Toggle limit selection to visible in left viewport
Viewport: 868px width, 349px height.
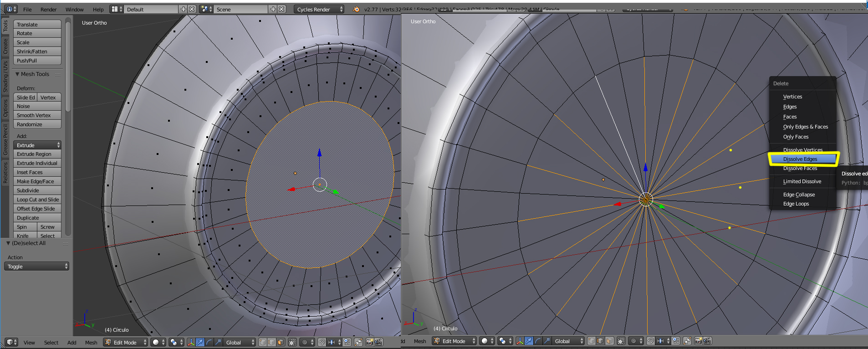coord(292,342)
